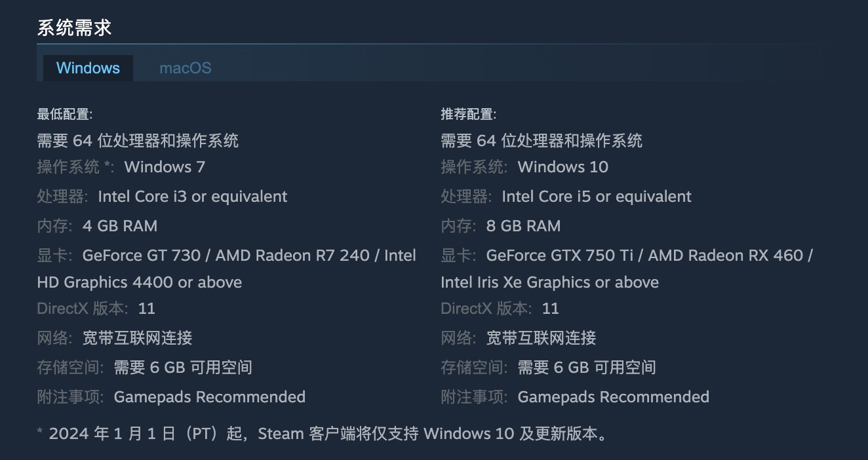Click DirectX 版本 11 under 最低配置

(x=146, y=309)
